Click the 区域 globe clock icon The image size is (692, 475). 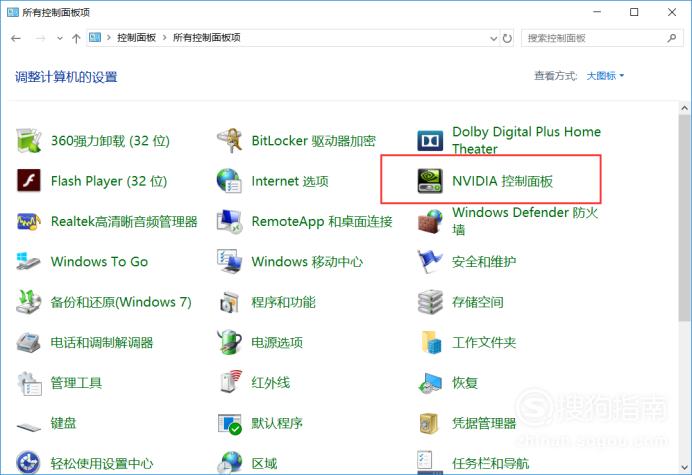click(x=229, y=463)
